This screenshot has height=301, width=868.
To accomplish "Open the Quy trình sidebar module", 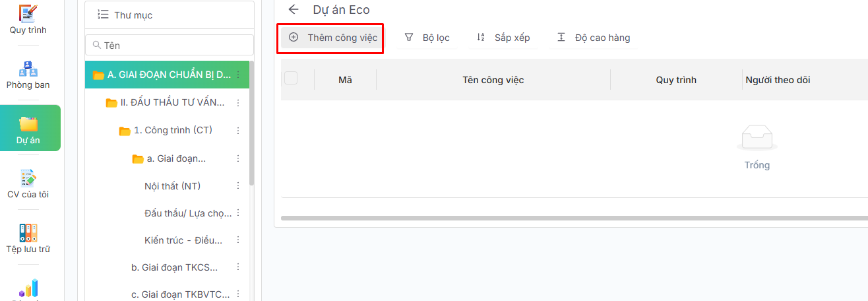I will click(28, 19).
